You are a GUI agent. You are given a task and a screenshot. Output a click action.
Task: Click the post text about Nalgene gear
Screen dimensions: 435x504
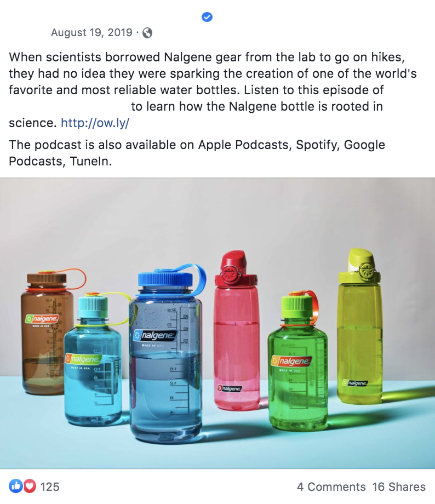[x=212, y=90]
